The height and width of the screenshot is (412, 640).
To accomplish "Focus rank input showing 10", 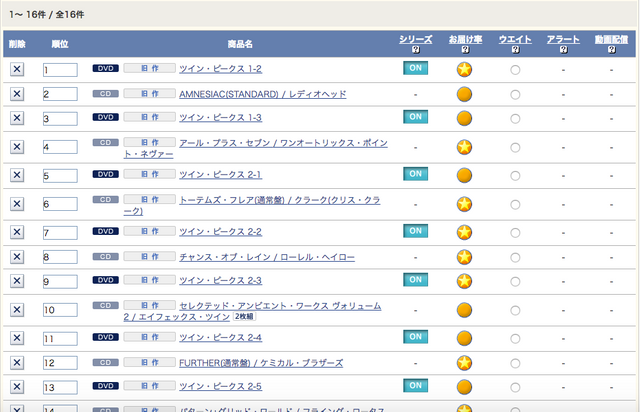I will pos(60,310).
